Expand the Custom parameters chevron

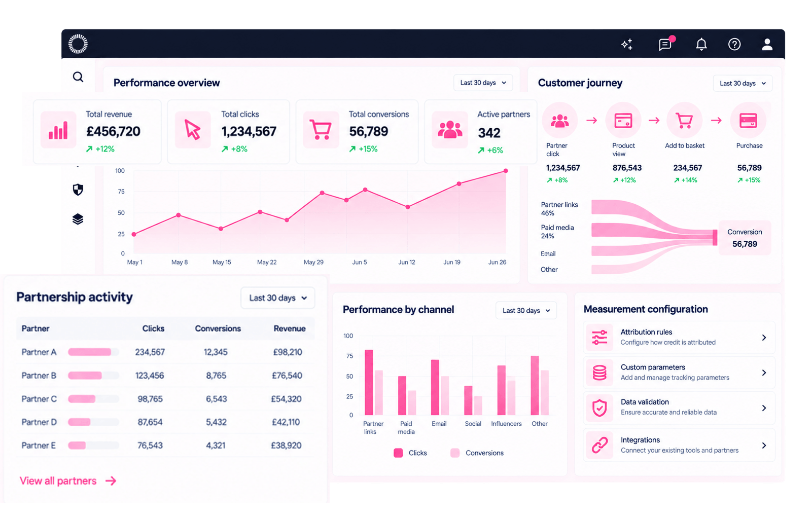coord(764,373)
